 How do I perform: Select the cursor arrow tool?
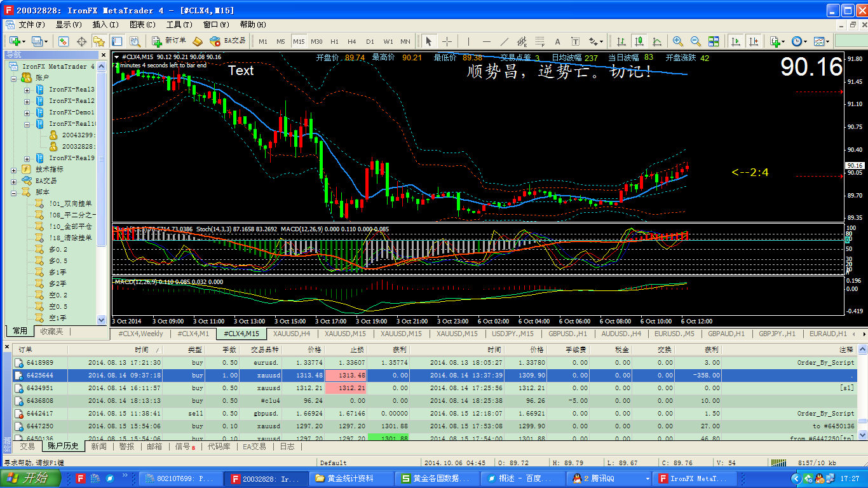pyautogui.click(x=429, y=41)
